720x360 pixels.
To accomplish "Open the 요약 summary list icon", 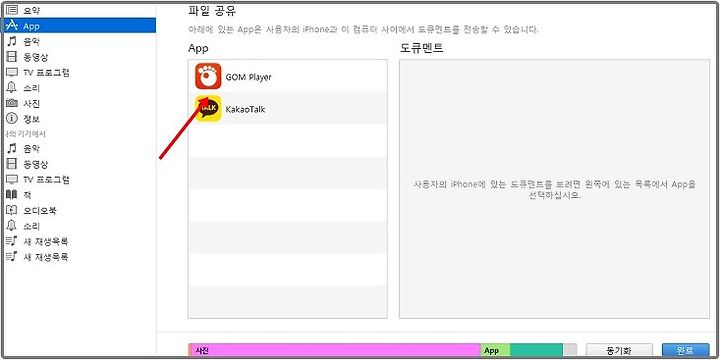I will [x=11, y=10].
